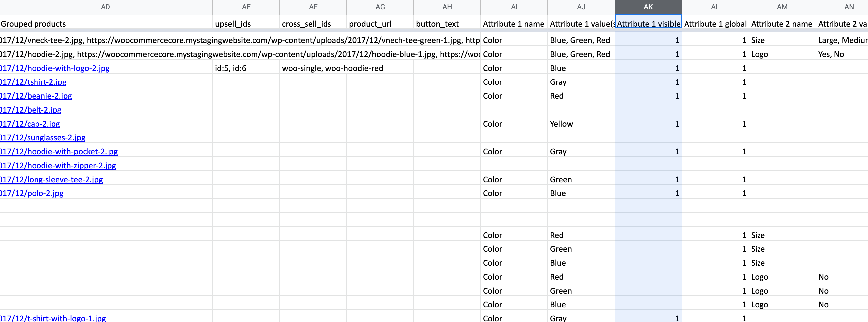Image resolution: width=868 pixels, height=322 pixels.
Task: Select column AI header
Action: coord(514,7)
